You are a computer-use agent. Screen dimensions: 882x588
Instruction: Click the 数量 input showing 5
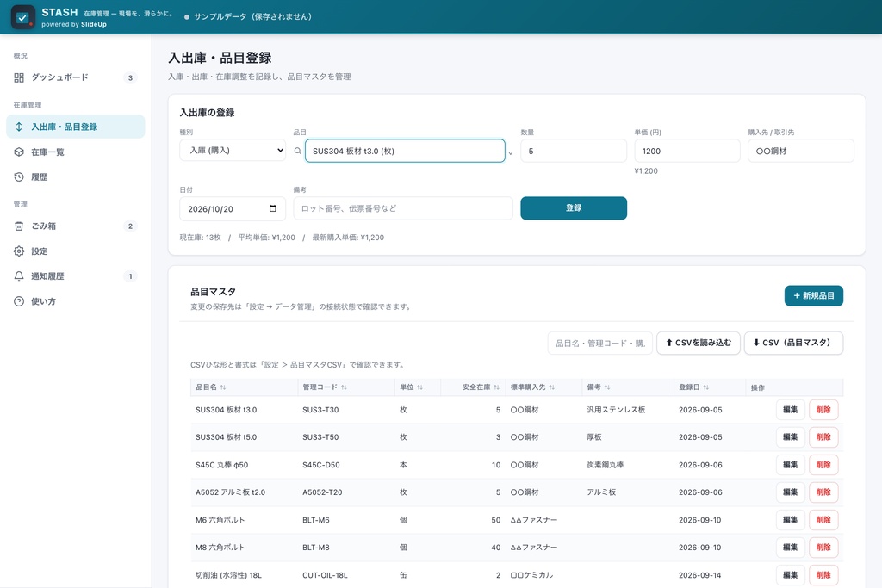(x=573, y=151)
